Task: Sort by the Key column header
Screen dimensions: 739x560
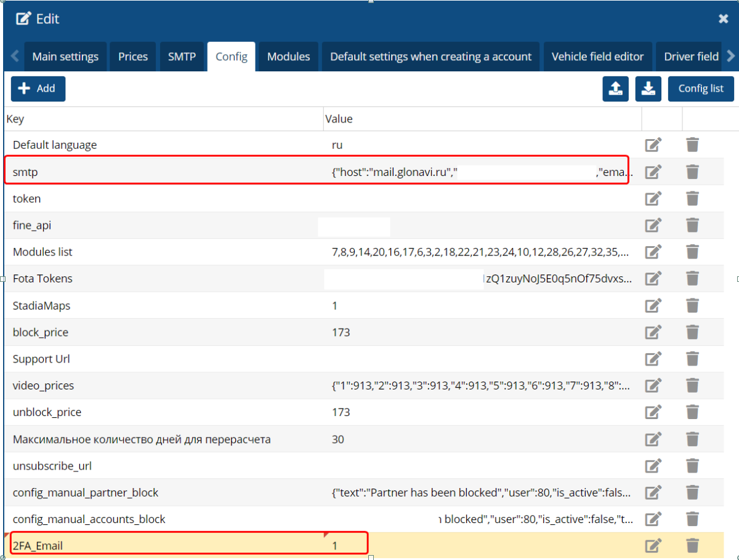Action: point(15,119)
